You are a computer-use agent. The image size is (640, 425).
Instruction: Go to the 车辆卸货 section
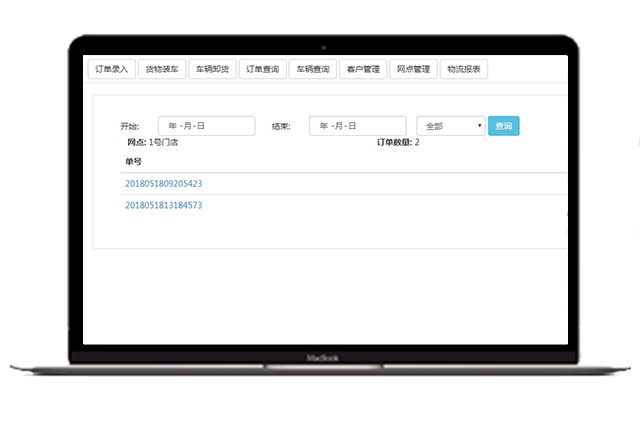[x=212, y=70]
